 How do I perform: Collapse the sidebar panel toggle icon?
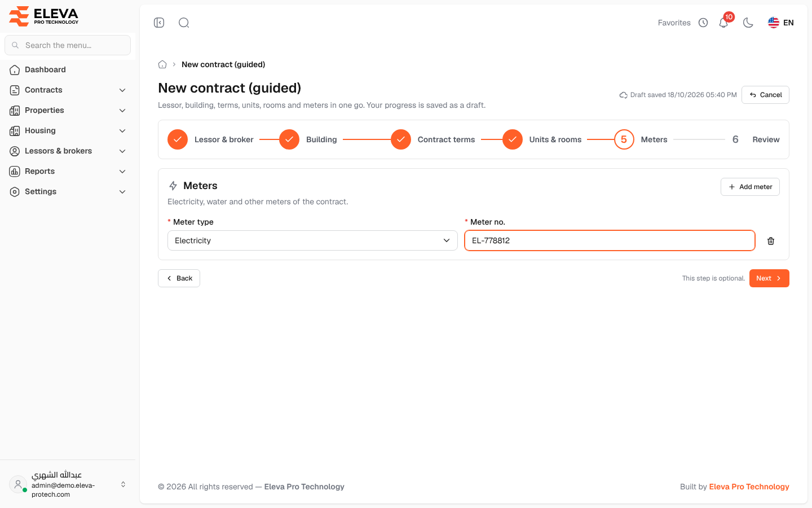pos(159,23)
